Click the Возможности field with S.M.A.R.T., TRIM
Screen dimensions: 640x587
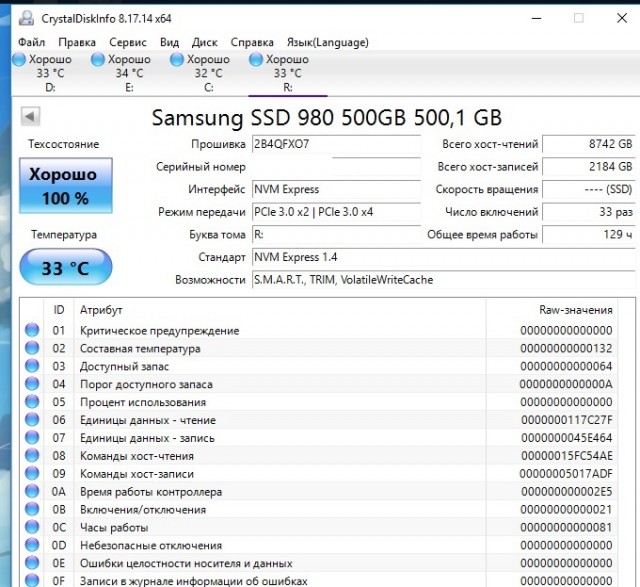point(444,280)
